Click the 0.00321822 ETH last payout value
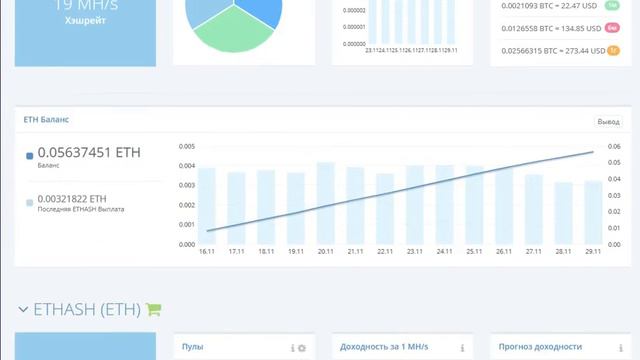The width and height of the screenshot is (640, 360). pyautogui.click(x=72, y=199)
